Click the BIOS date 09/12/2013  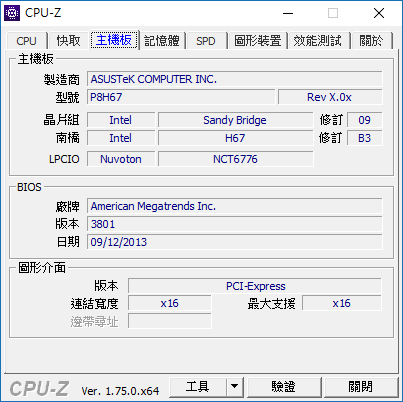(x=235, y=242)
